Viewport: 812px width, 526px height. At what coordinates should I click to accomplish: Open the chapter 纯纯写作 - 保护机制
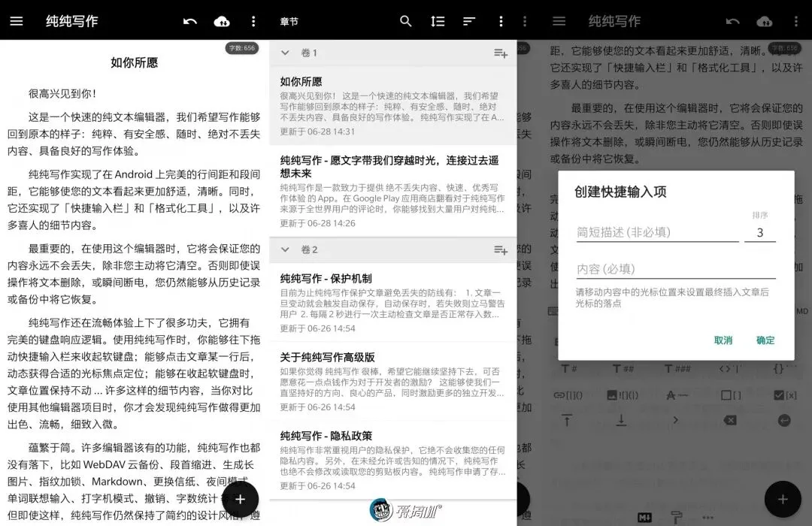(392, 302)
